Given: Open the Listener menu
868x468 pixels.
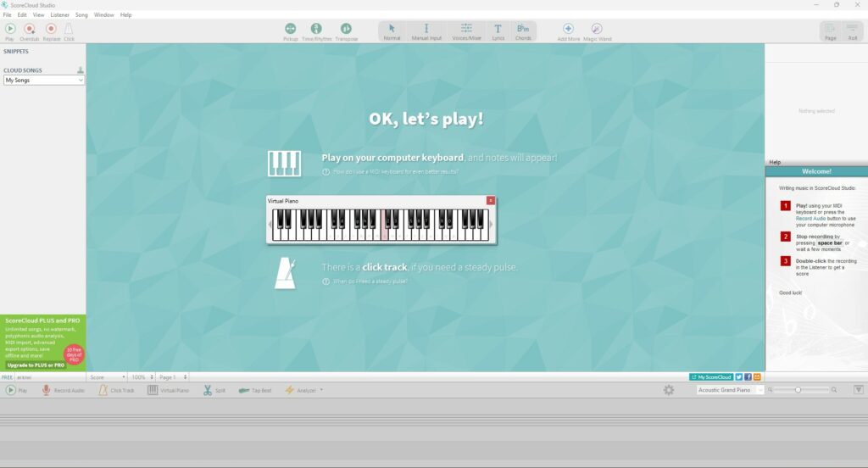Looking at the screenshot, I should point(60,15).
